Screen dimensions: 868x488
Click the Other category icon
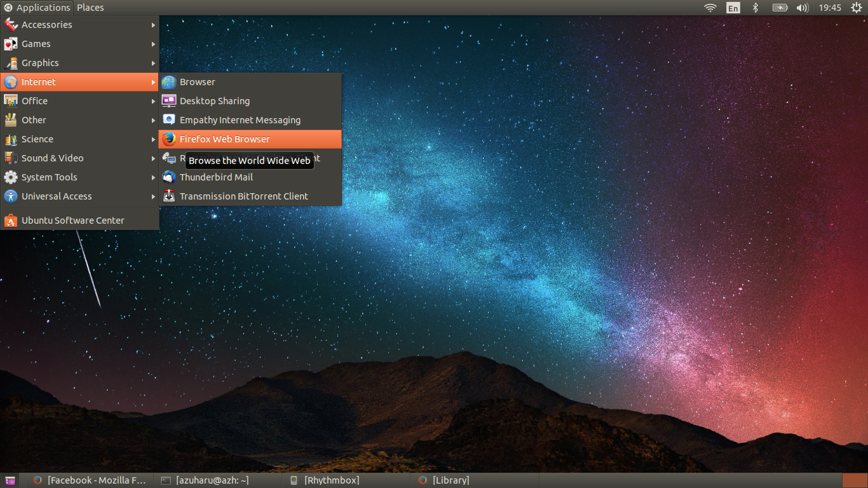(x=11, y=120)
